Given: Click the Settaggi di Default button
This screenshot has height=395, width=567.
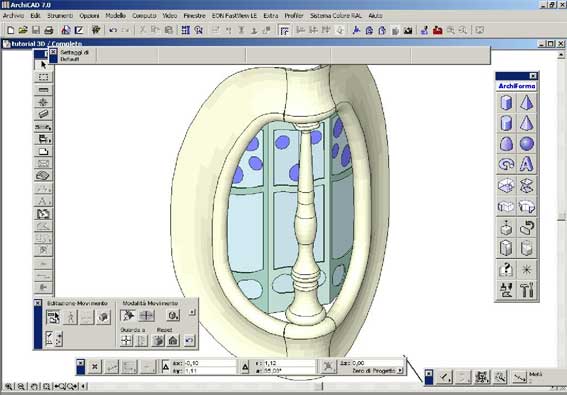Looking at the screenshot, I should point(74,55).
